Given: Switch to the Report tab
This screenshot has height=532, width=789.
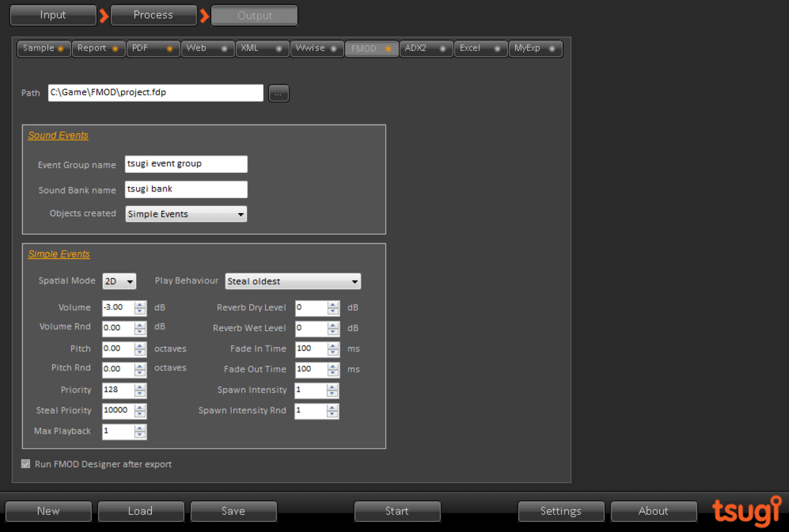Looking at the screenshot, I should pos(99,48).
